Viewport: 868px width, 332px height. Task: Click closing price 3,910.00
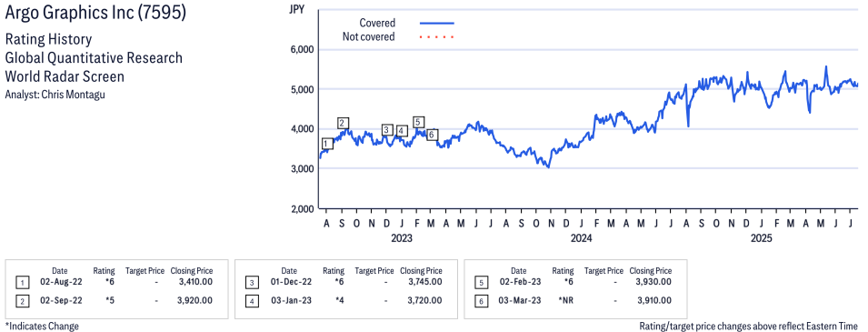pos(654,300)
